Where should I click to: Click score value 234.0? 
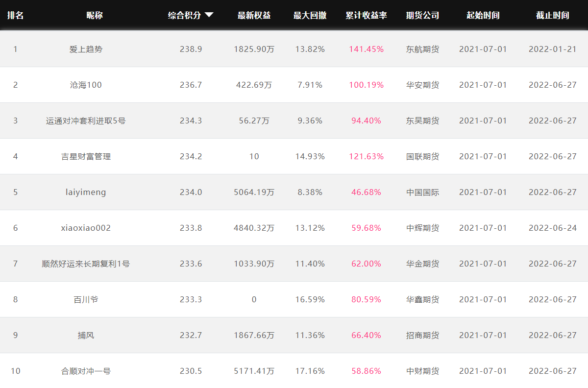click(x=191, y=192)
